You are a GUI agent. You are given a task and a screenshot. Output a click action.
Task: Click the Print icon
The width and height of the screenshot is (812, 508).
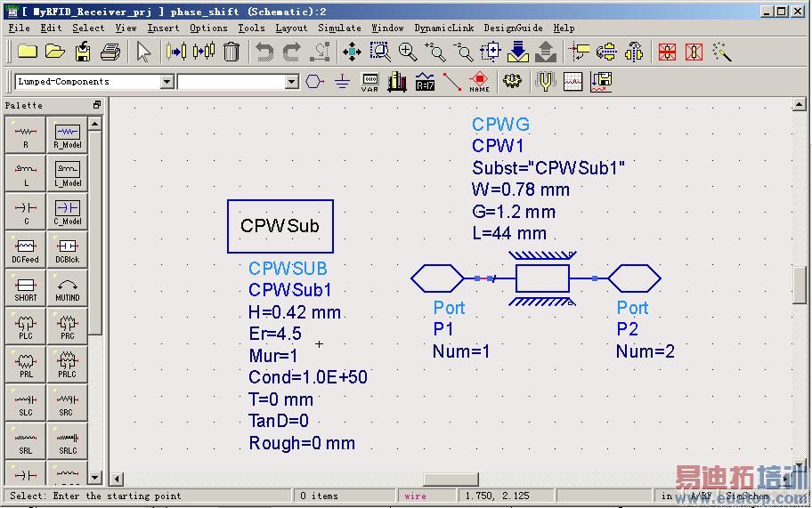pos(110,52)
